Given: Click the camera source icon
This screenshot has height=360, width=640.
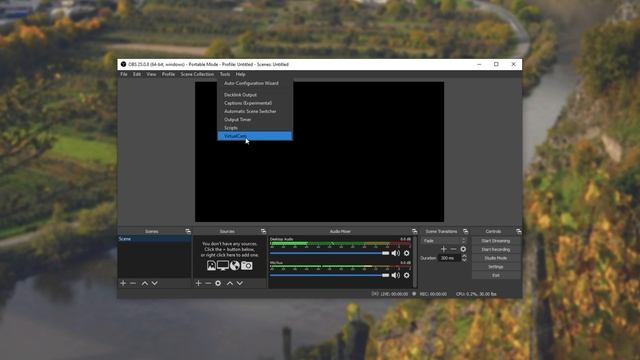Looking at the screenshot, I should [x=247, y=266].
